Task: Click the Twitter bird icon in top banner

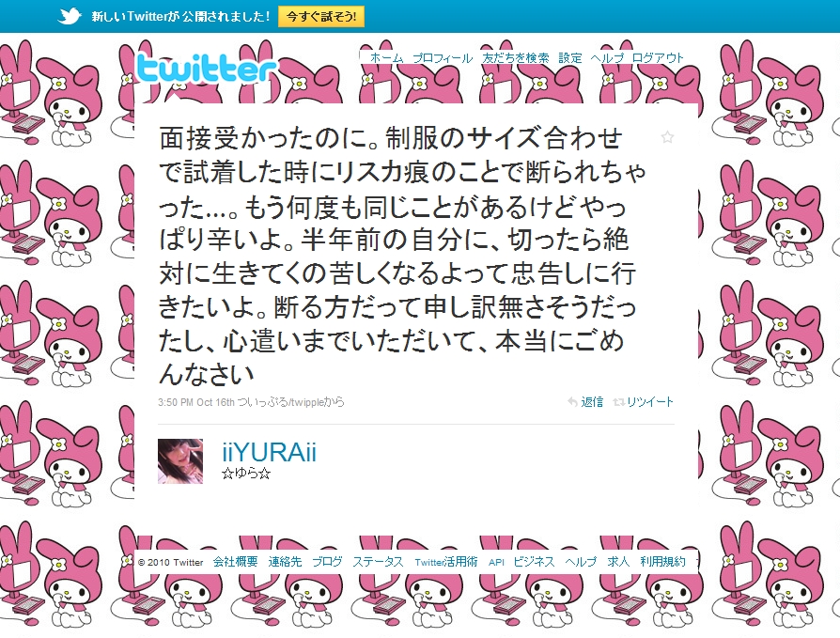Action: pyautogui.click(x=70, y=16)
